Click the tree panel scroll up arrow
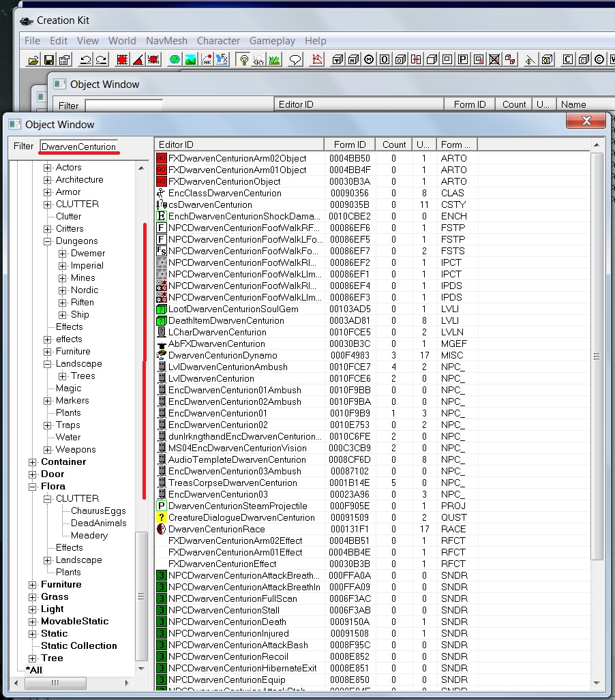The image size is (615, 700). coord(141,168)
